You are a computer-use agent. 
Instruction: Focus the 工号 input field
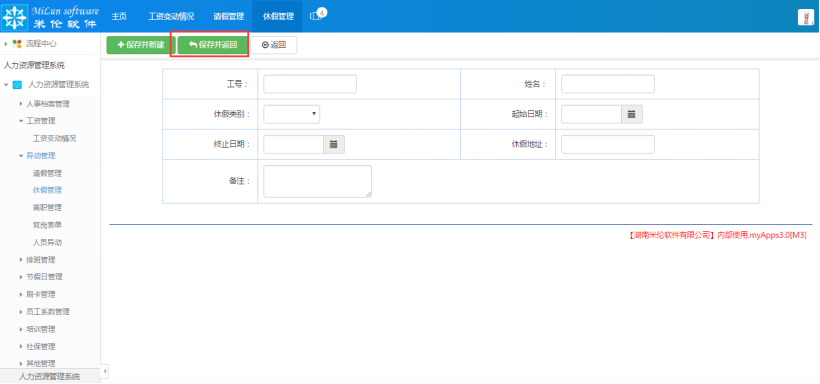(x=310, y=84)
